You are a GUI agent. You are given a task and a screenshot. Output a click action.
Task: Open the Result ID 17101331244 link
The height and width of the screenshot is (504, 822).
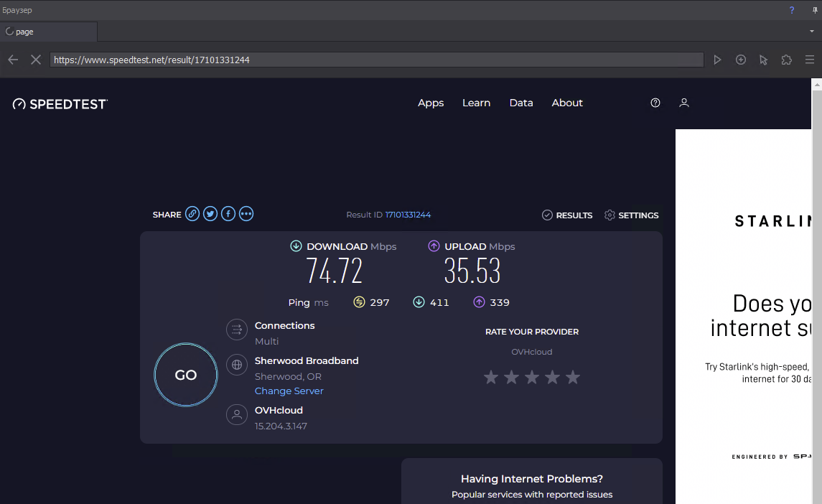coord(408,215)
